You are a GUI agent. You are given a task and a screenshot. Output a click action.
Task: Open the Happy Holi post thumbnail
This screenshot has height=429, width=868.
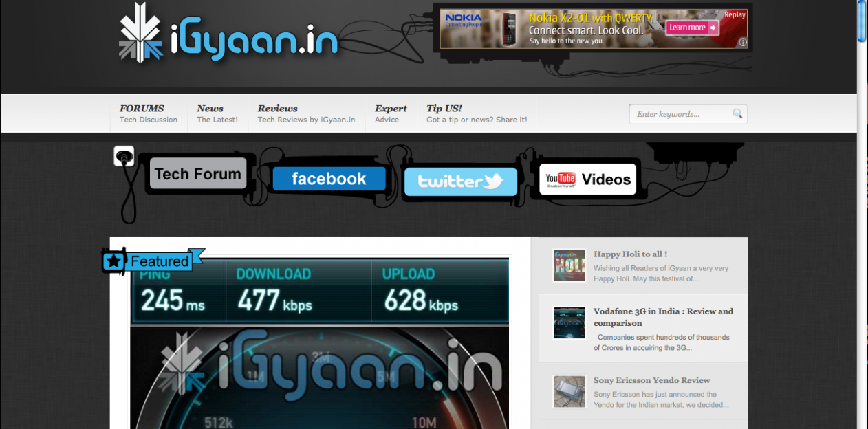569,265
